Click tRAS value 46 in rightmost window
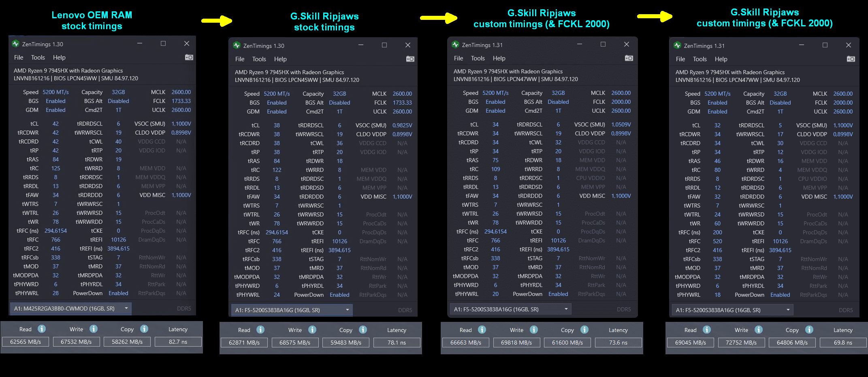Viewport: 868px width, 377px height. click(717, 161)
